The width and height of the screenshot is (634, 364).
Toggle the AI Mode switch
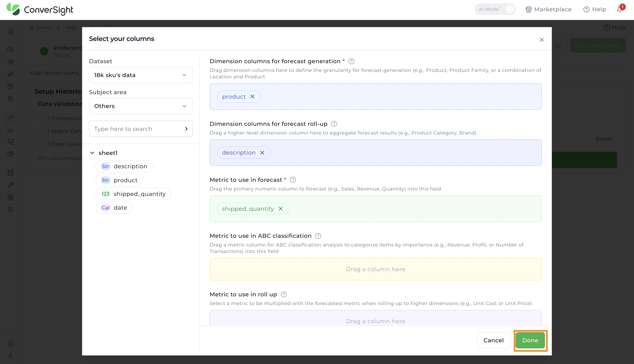(495, 9)
